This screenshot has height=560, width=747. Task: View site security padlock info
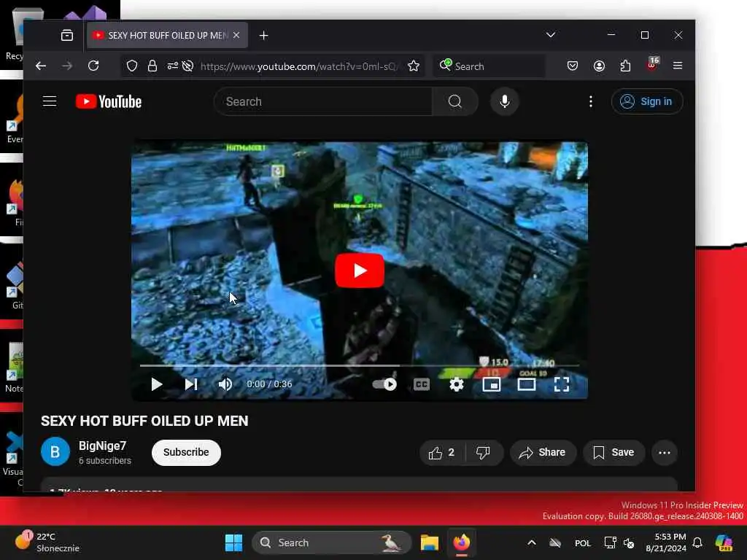[x=152, y=66]
